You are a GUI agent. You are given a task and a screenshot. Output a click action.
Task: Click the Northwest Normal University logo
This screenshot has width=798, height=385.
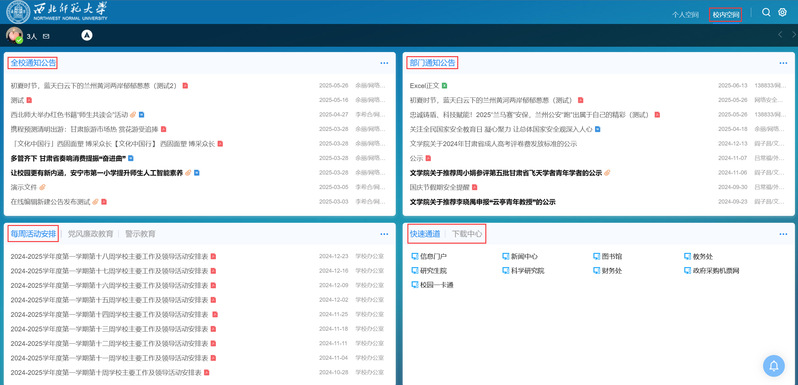pos(58,12)
